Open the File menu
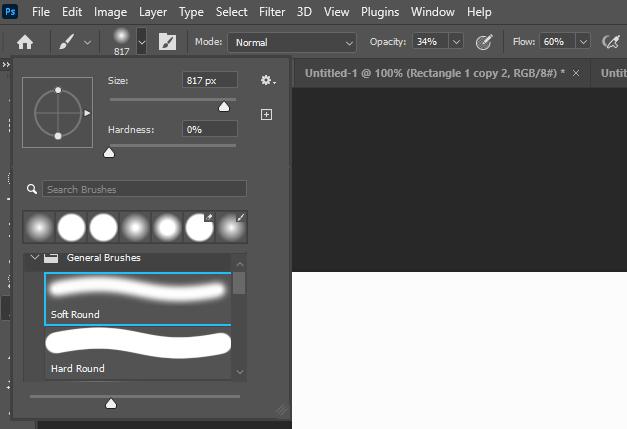The image size is (627, 429). click(x=41, y=12)
